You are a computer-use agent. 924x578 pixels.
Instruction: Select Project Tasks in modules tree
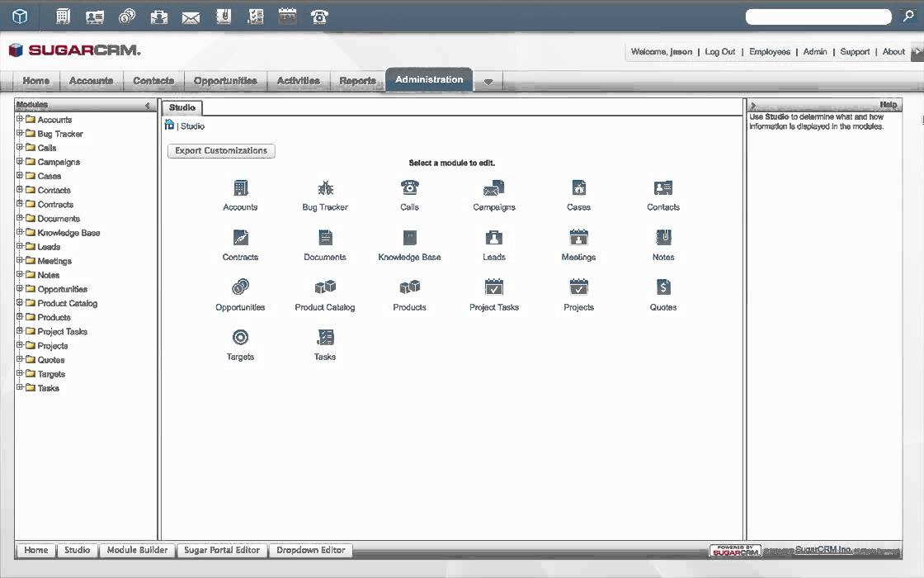pyautogui.click(x=63, y=331)
